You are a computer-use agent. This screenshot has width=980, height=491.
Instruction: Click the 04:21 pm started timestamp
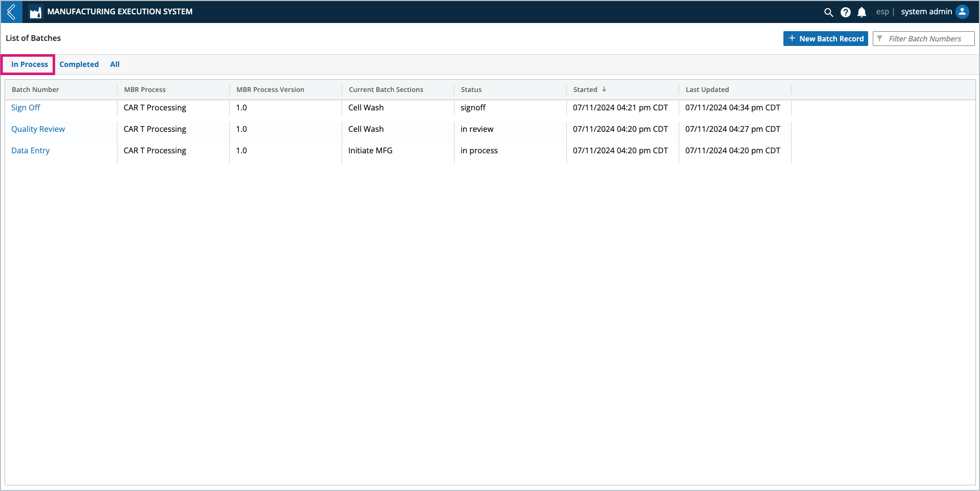pyautogui.click(x=620, y=108)
